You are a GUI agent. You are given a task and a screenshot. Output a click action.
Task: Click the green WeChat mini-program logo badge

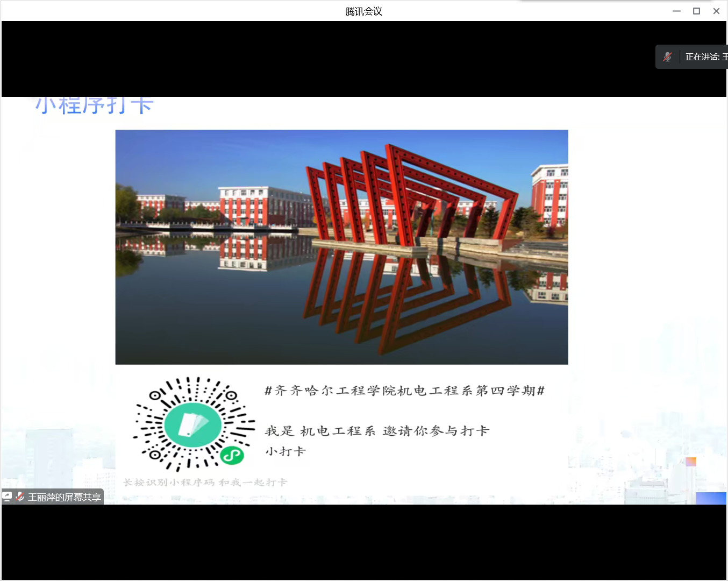[x=232, y=456]
